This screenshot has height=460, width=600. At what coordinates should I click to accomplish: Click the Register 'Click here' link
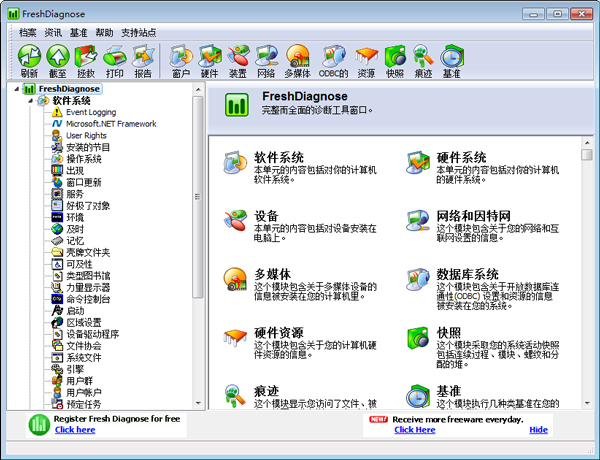pyautogui.click(x=75, y=430)
